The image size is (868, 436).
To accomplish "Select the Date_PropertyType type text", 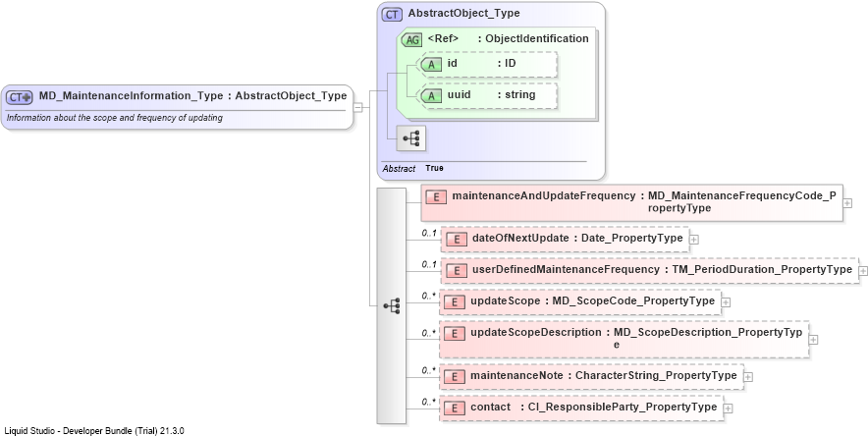I will [x=631, y=238].
